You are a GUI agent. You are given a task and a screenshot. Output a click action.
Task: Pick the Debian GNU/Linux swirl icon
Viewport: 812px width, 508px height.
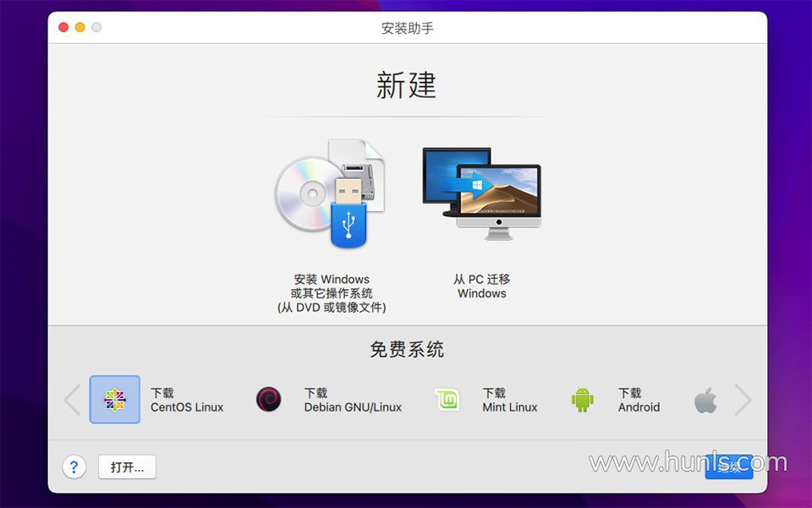tap(269, 399)
